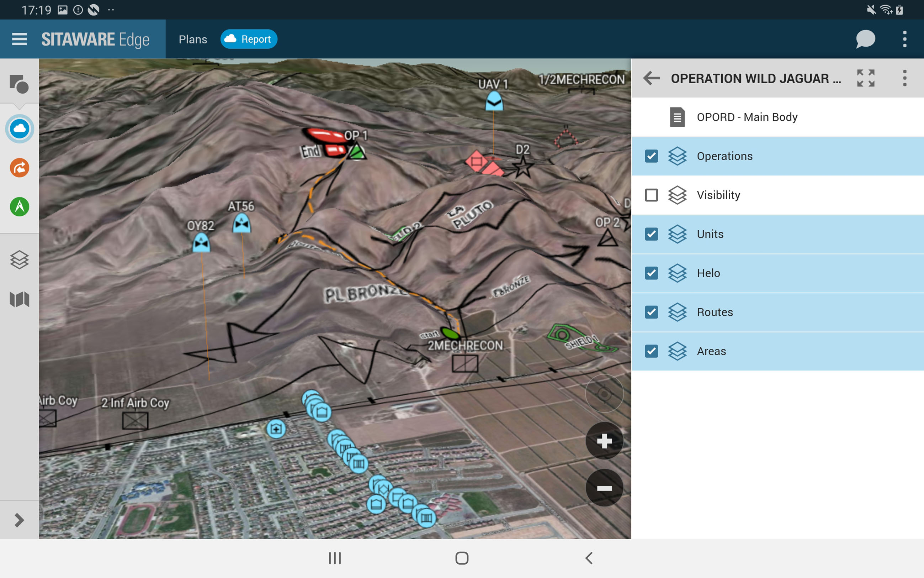Check the Visibility layer checkbox
The height and width of the screenshot is (578, 924).
(651, 195)
